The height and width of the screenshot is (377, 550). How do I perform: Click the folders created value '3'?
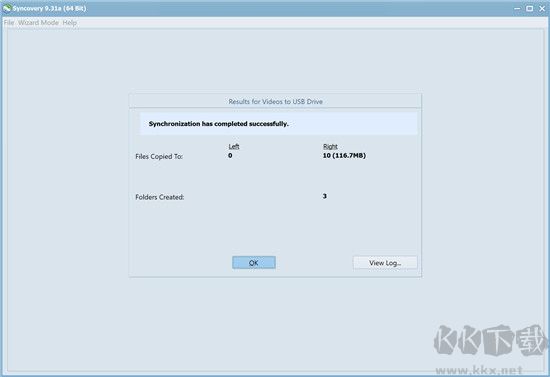coord(325,196)
